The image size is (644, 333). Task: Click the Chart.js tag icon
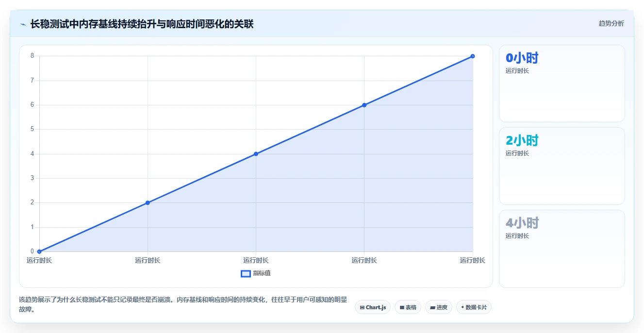pos(362,307)
